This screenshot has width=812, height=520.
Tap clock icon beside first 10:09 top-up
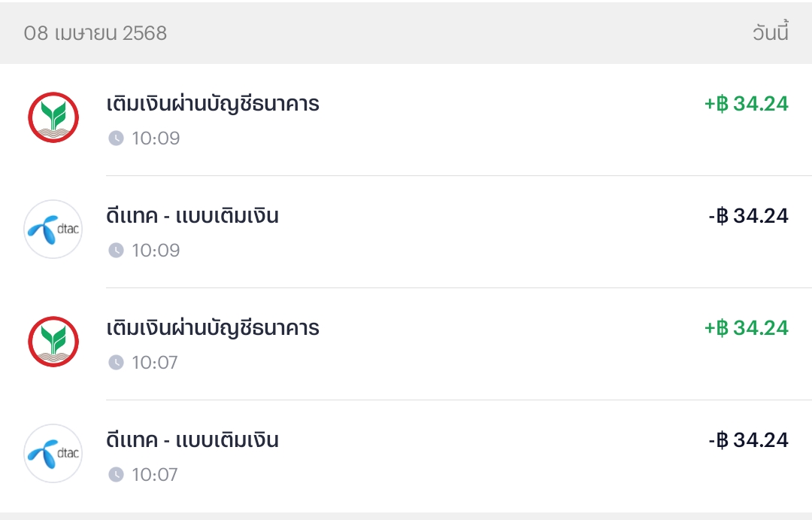(x=116, y=138)
